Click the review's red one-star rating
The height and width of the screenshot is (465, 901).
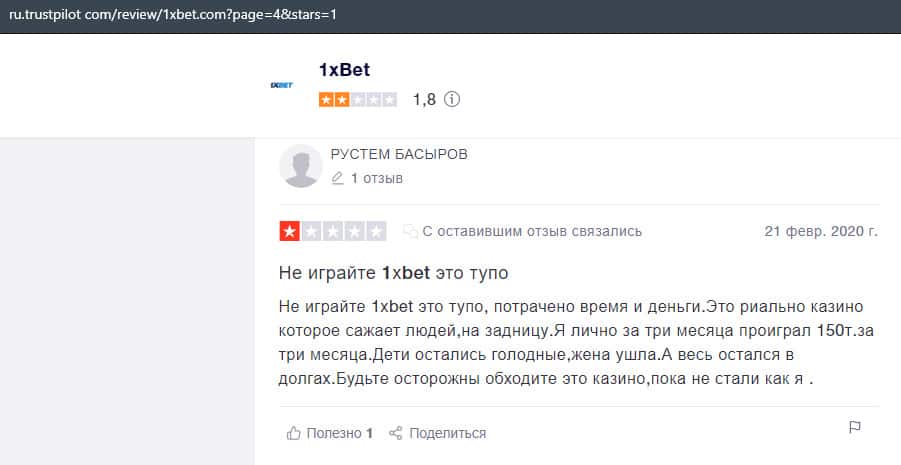[x=332, y=232]
